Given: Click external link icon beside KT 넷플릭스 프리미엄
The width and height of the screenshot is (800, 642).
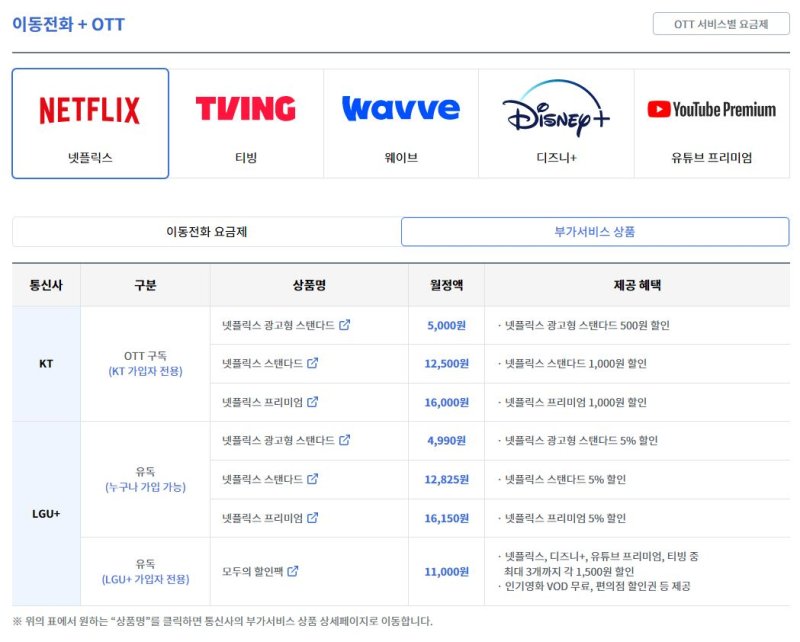Looking at the screenshot, I should pos(313,402).
